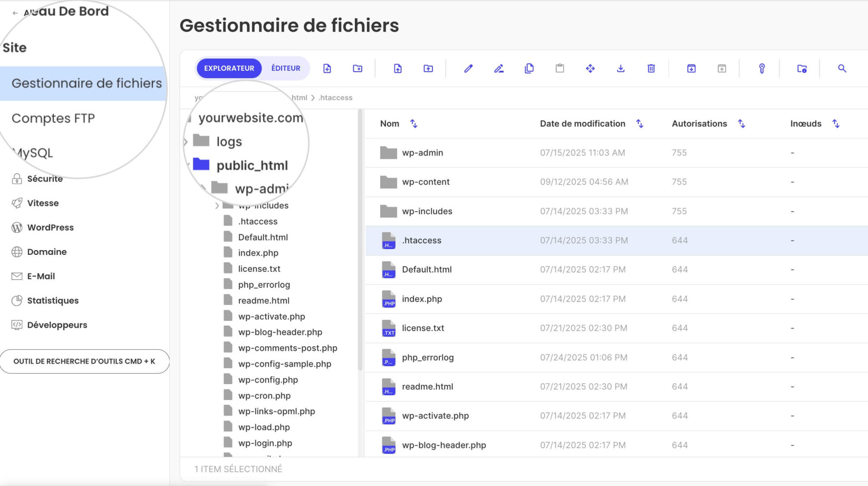The image size is (868, 486).
Task: Click the download arrow icon
Action: [x=621, y=69]
